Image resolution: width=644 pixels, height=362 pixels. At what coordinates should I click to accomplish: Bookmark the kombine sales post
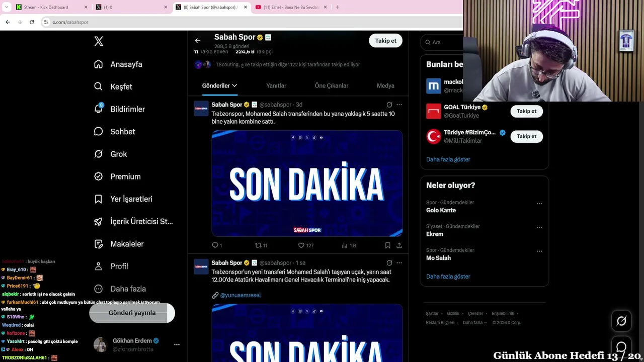tap(387, 245)
